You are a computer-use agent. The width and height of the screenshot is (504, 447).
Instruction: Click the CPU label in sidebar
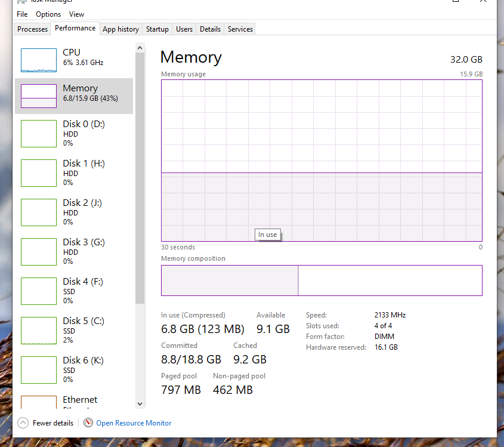pyautogui.click(x=72, y=52)
